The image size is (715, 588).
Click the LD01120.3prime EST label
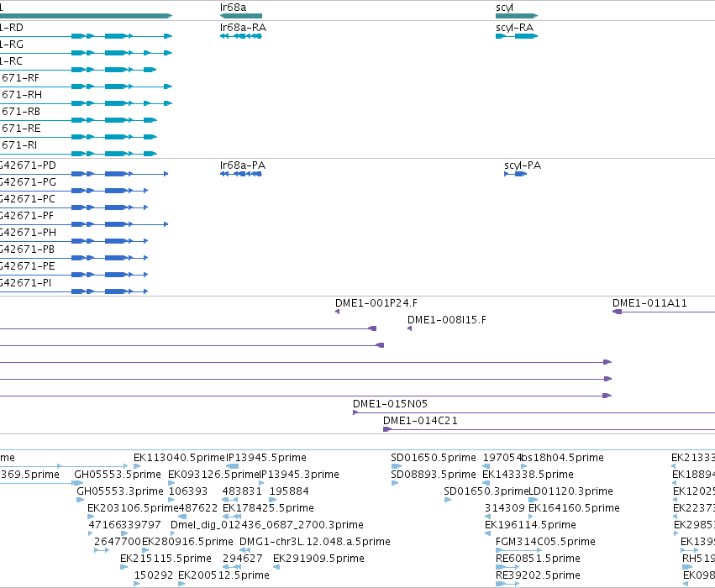point(570,491)
